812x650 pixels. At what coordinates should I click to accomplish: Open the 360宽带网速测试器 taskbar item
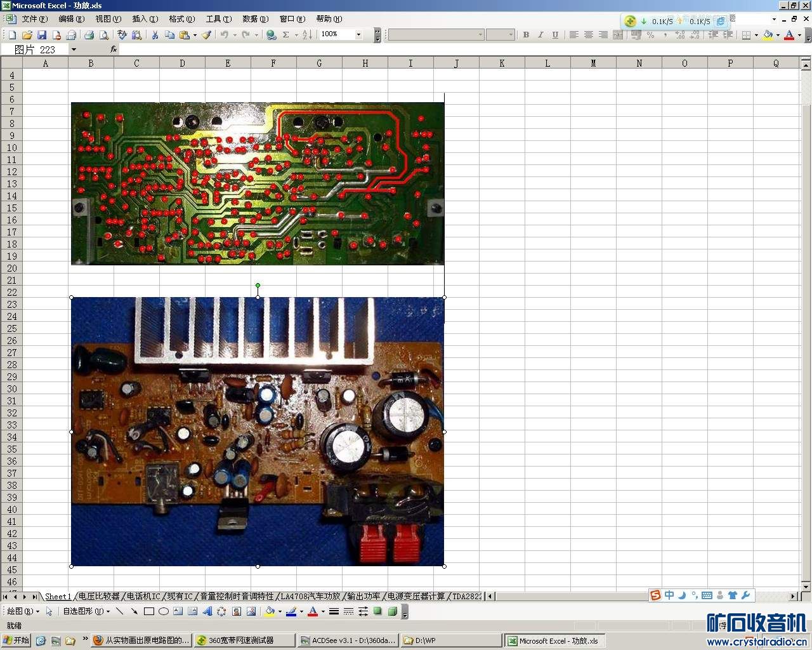[244, 640]
